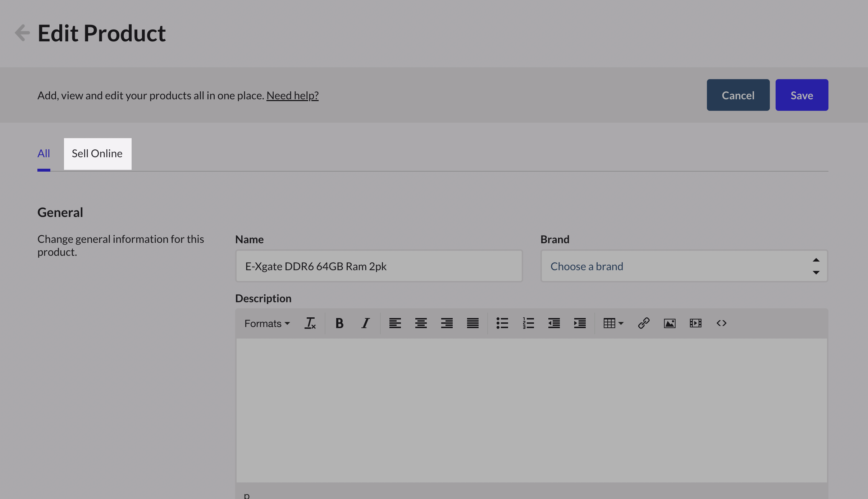Align description text left
Viewport: 868px width, 499px height.
[x=395, y=323]
